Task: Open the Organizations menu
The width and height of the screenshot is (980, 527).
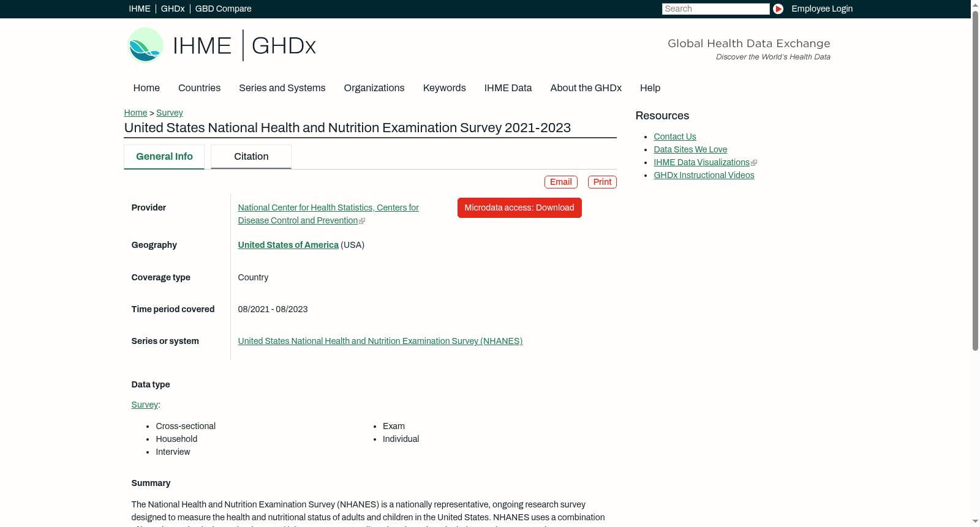Action: (374, 88)
